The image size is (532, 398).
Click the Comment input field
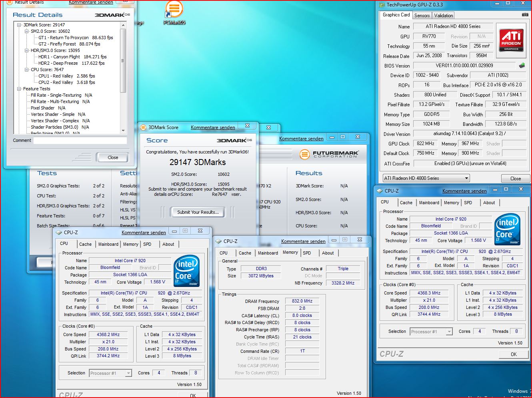(x=80, y=140)
